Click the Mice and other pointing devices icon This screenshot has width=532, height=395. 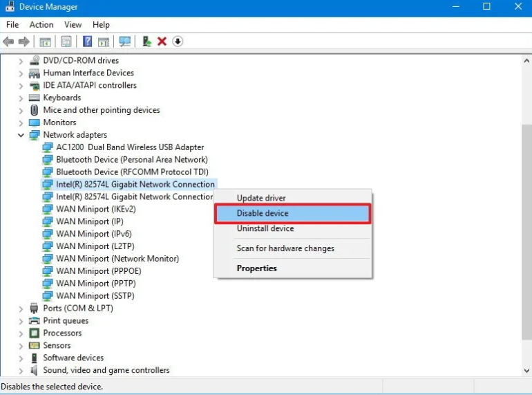tap(35, 110)
